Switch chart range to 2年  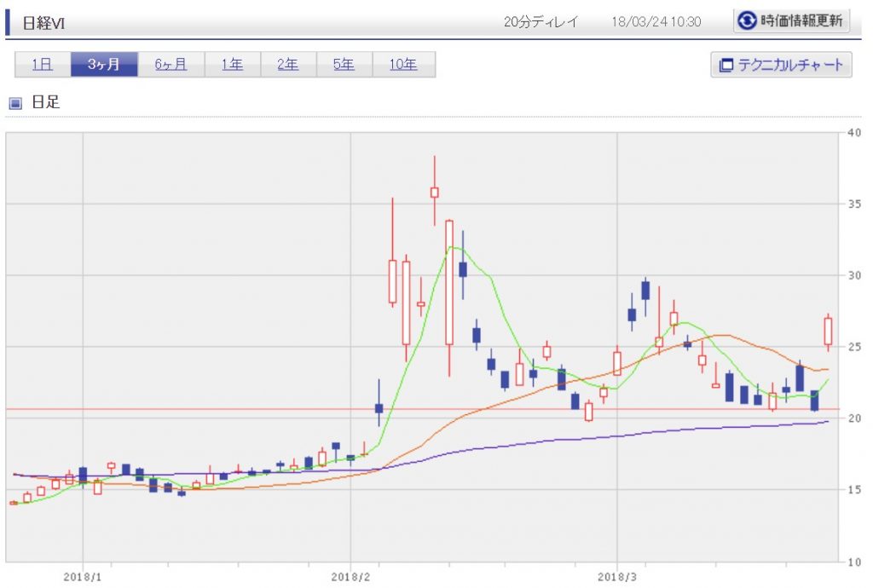pos(288,65)
